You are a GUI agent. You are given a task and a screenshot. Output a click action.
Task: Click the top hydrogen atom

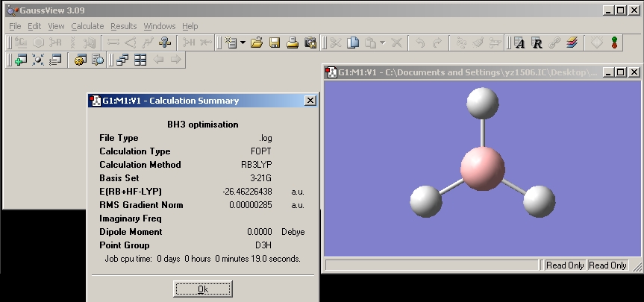(x=483, y=103)
